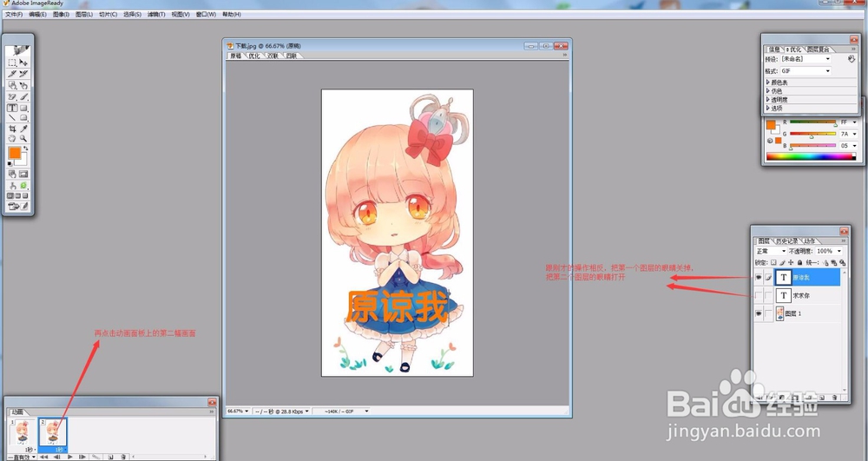868x461 pixels.
Task: Select the Rectangle shape tool
Action: [x=23, y=108]
